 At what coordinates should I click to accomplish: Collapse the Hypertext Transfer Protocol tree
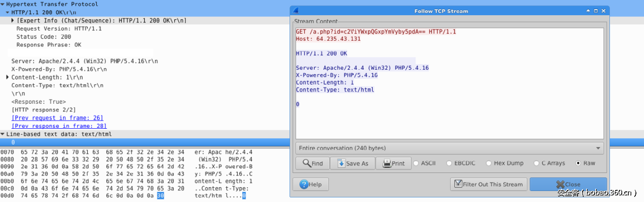click(x=3, y=4)
